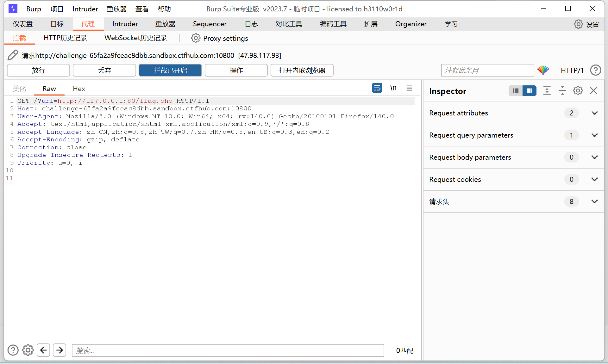This screenshot has width=608, height=364.
Task: Click 打开内嵌浏览器 to open embedded browser
Action: (x=302, y=70)
